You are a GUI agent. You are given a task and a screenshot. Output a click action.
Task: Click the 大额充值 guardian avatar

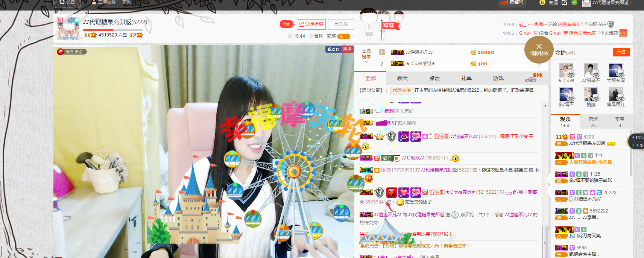pyautogui.click(x=616, y=71)
